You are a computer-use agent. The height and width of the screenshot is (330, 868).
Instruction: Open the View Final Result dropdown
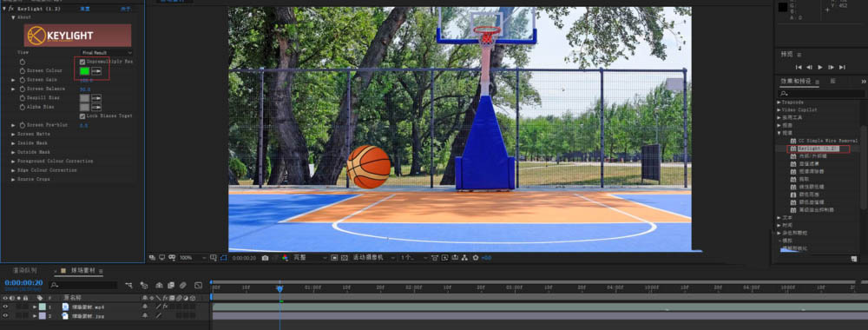click(106, 53)
